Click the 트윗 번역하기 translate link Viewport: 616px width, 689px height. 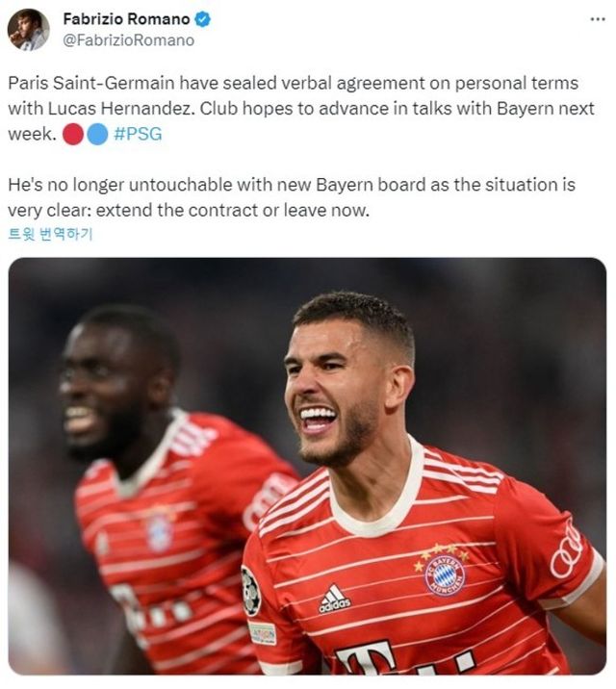pos(50,234)
